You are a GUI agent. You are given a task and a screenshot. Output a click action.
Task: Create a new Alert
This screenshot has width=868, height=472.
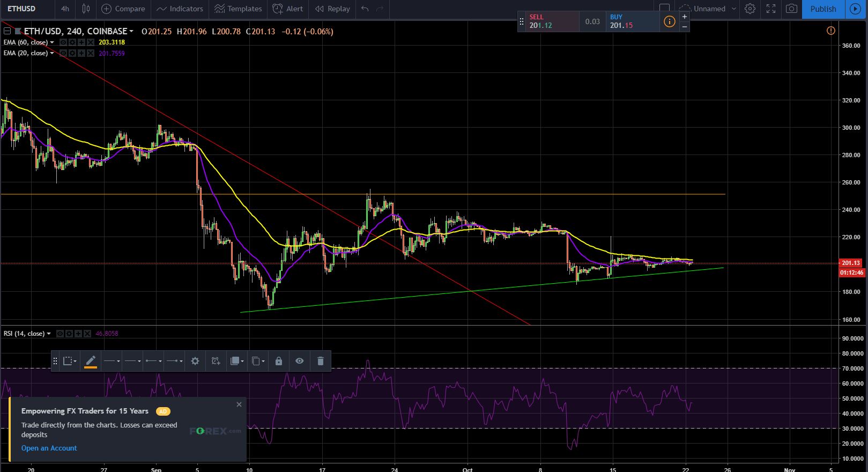coord(287,9)
